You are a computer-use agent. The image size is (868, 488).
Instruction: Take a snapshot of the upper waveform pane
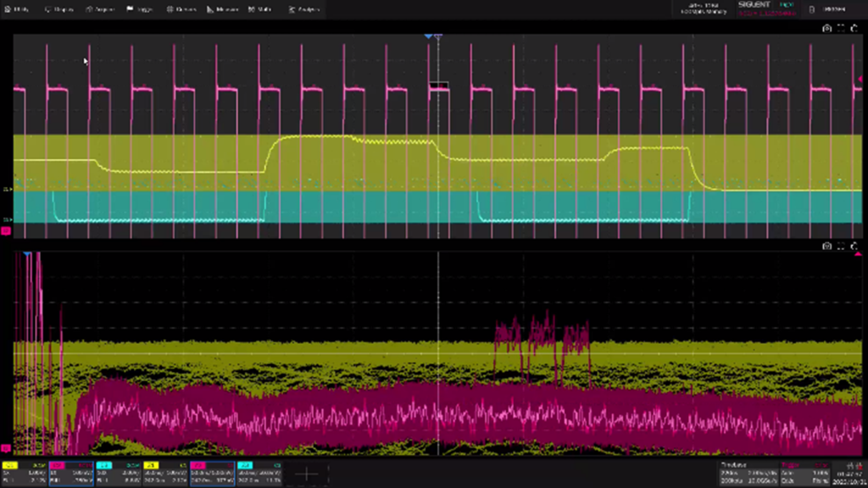pyautogui.click(x=827, y=28)
